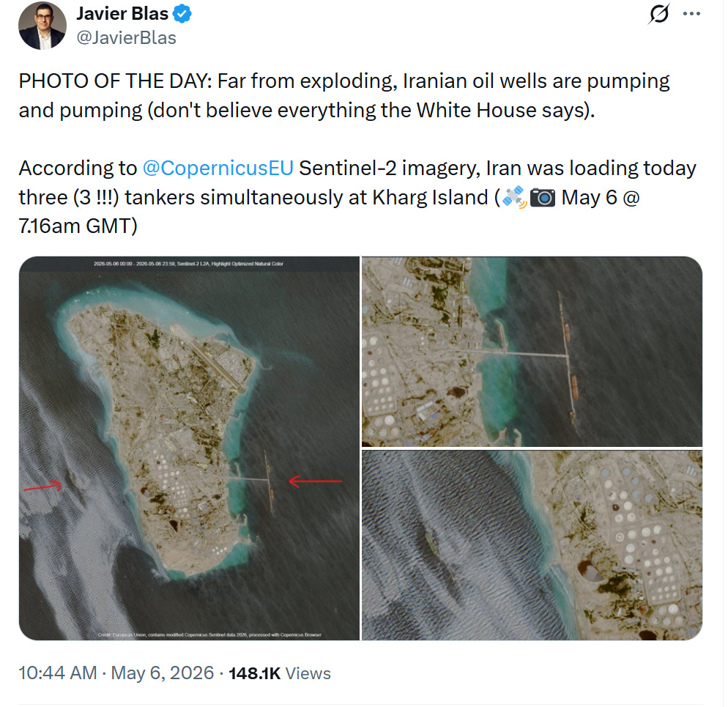728x707 pixels.
Task: Click the 10:44 AM May 6, 2026 timestamp
Action: [x=116, y=673]
